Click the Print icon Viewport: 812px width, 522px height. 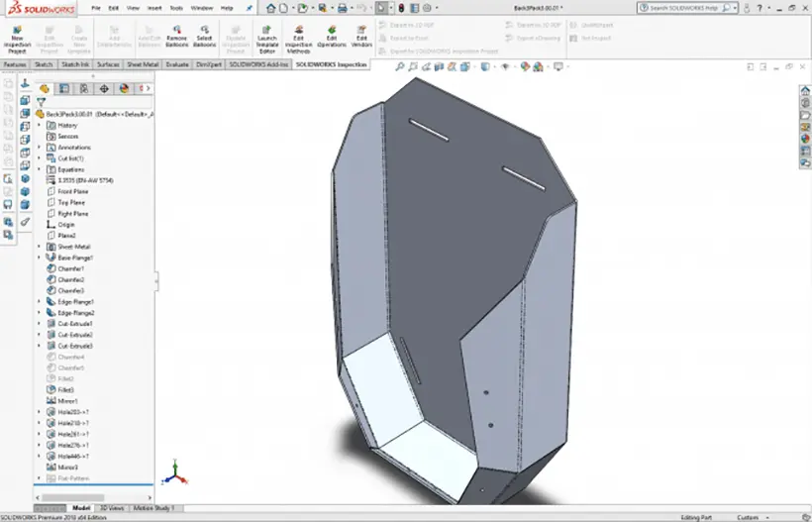343,8
